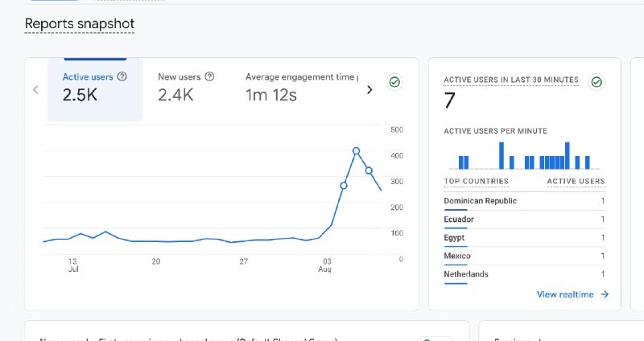Select the Average engagement time metric tab

point(301,89)
